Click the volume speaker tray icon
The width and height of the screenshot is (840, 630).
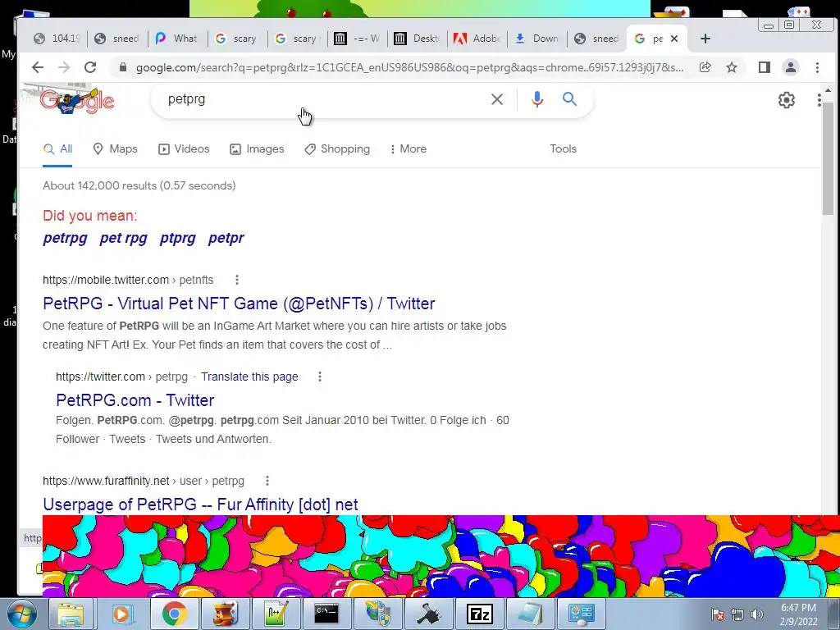(757, 614)
